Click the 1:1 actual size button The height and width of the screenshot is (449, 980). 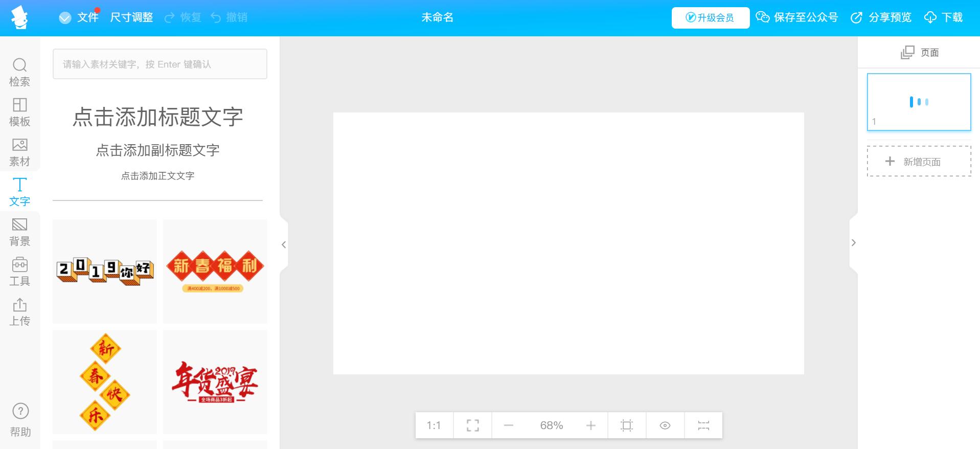point(434,425)
